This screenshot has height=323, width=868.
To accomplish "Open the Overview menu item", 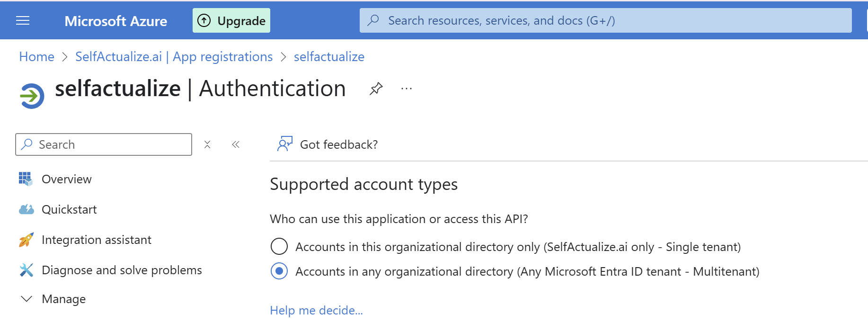I will point(67,179).
